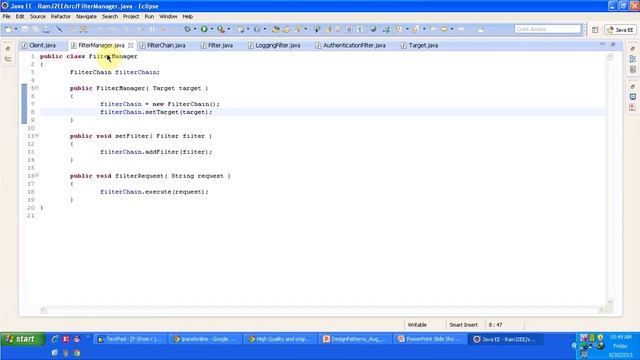Click the green Run button
The image size is (640, 360).
click(204, 29)
